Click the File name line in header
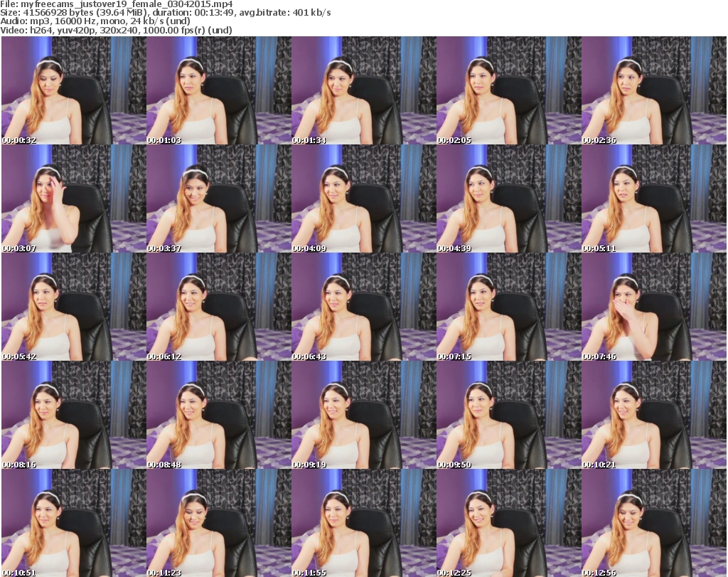 pyautogui.click(x=117, y=4)
